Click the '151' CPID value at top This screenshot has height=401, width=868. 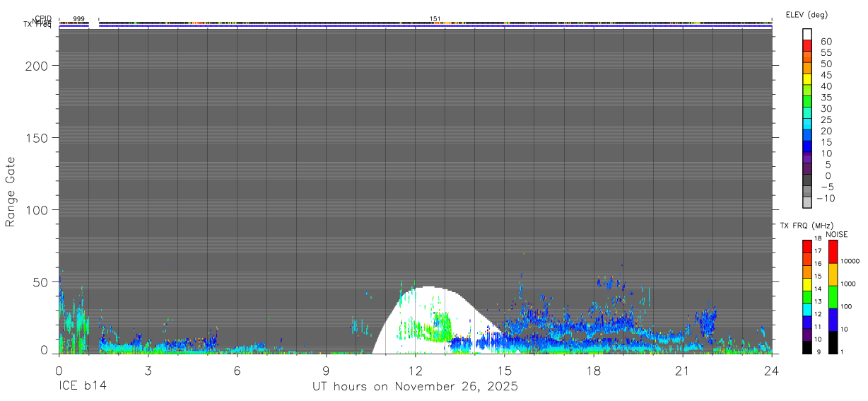pyautogui.click(x=435, y=18)
